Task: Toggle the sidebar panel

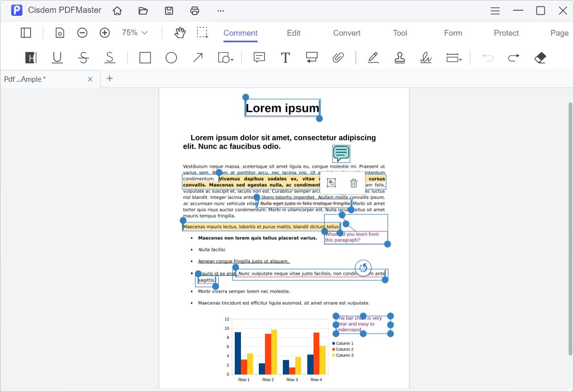Action: click(x=26, y=33)
